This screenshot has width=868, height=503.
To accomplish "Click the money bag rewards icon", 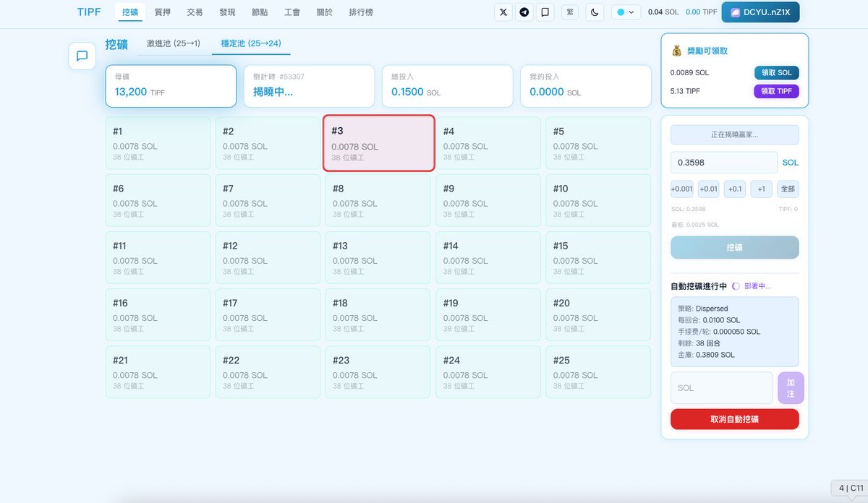I will 676,51.
